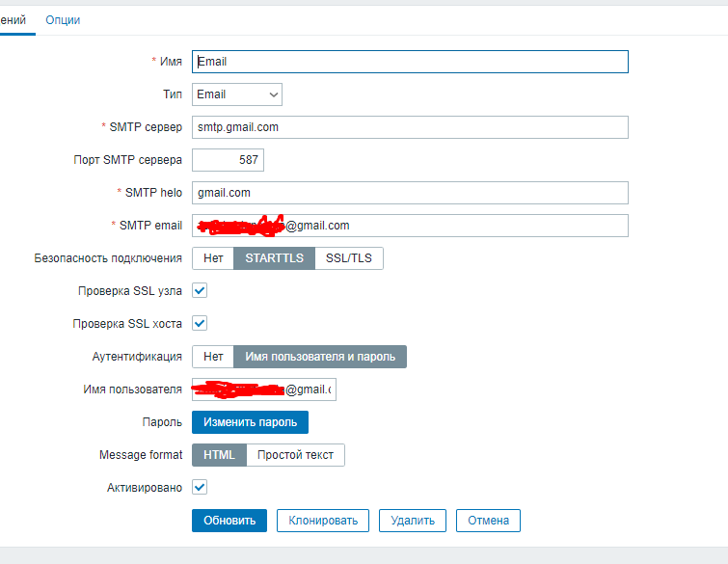Set Аутентификация to Нет

213,357
